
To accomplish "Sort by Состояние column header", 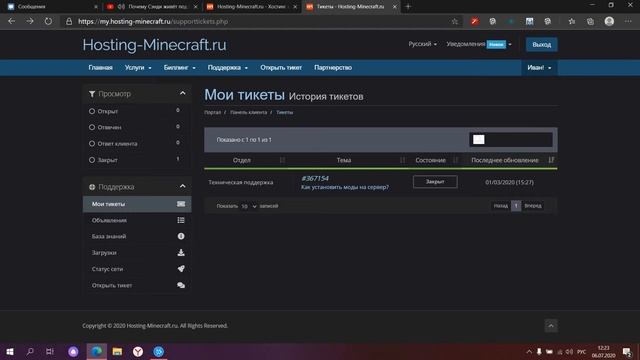I will [x=434, y=160].
